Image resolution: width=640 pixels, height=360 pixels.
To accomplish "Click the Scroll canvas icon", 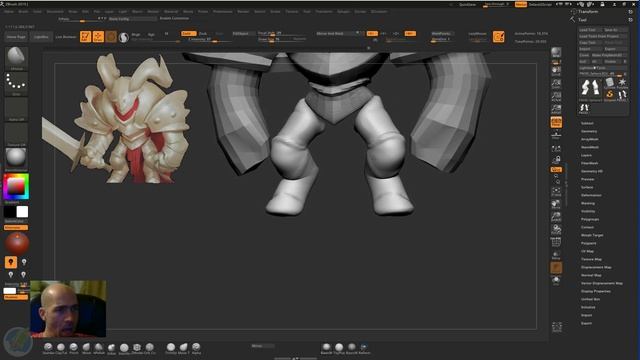I will [x=556, y=71].
